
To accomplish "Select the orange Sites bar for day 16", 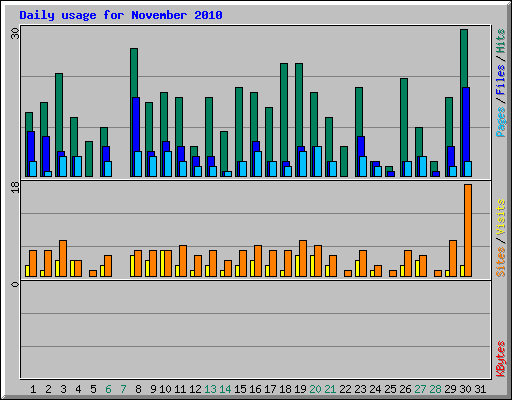I will coord(258,261).
